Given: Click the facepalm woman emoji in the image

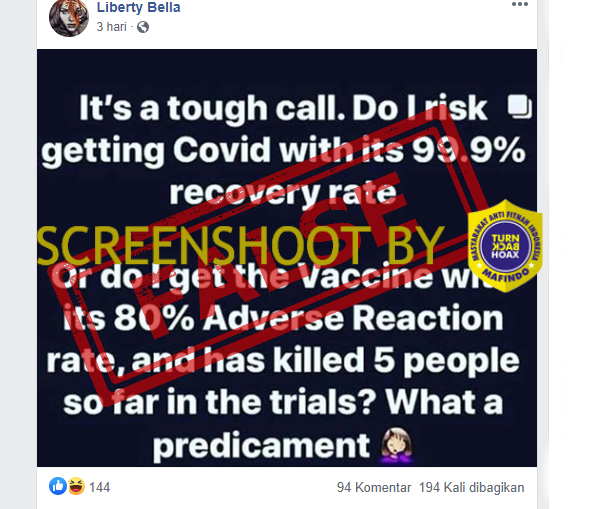Looking at the screenshot, I should point(397,446).
